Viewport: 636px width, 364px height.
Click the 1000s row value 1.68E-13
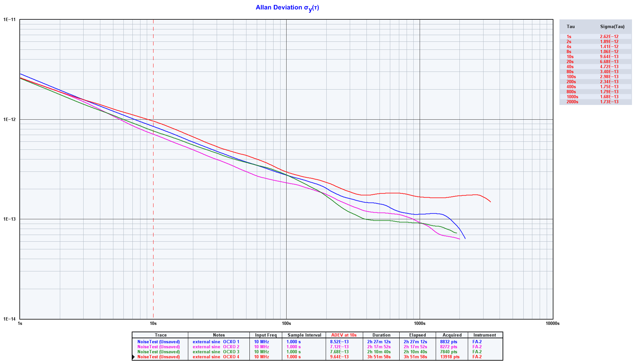click(x=609, y=97)
